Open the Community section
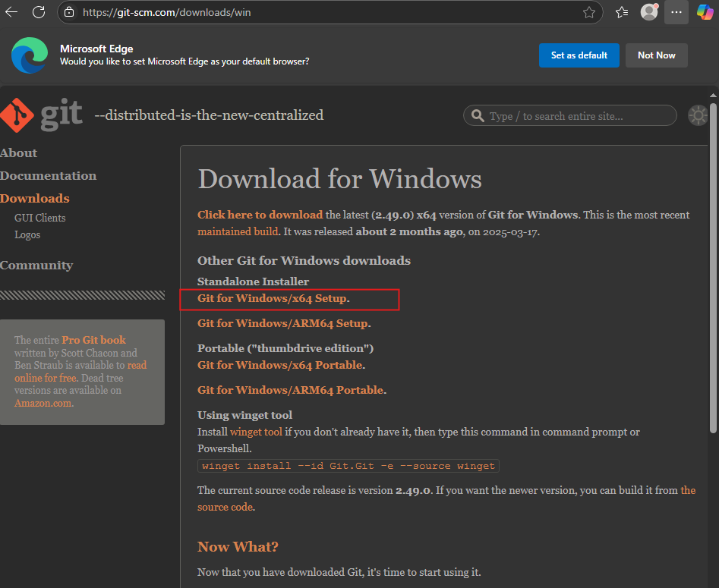Image resolution: width=719 pixels, height=588 pixels. tap(36, 266)
